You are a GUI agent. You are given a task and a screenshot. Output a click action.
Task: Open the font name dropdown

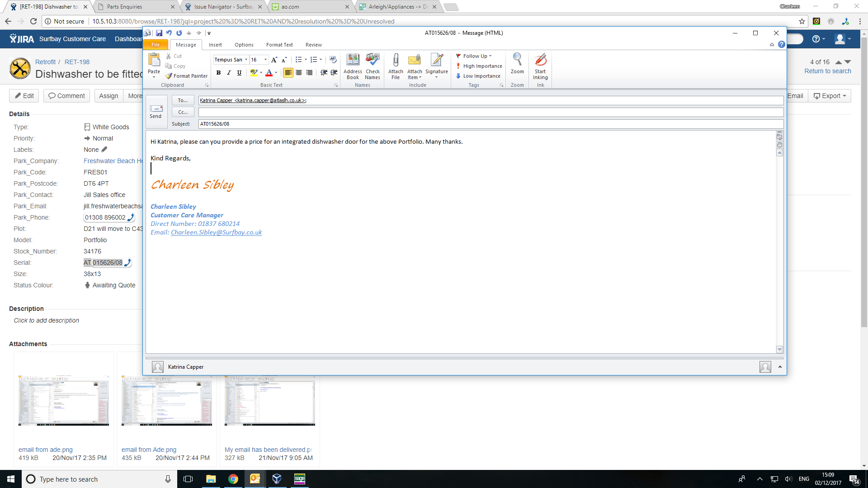(x=246, y=60)
